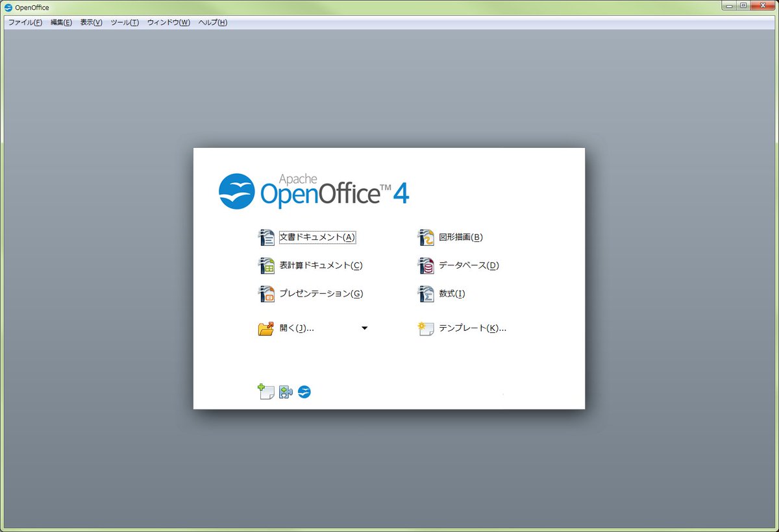Create a new 図形描画(B) drawing

451,237
